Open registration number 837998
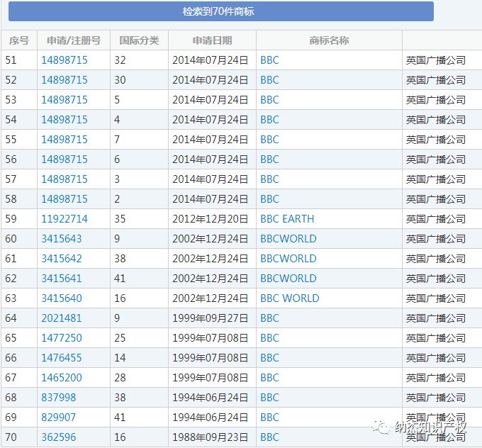 click(x=59, y=398)
